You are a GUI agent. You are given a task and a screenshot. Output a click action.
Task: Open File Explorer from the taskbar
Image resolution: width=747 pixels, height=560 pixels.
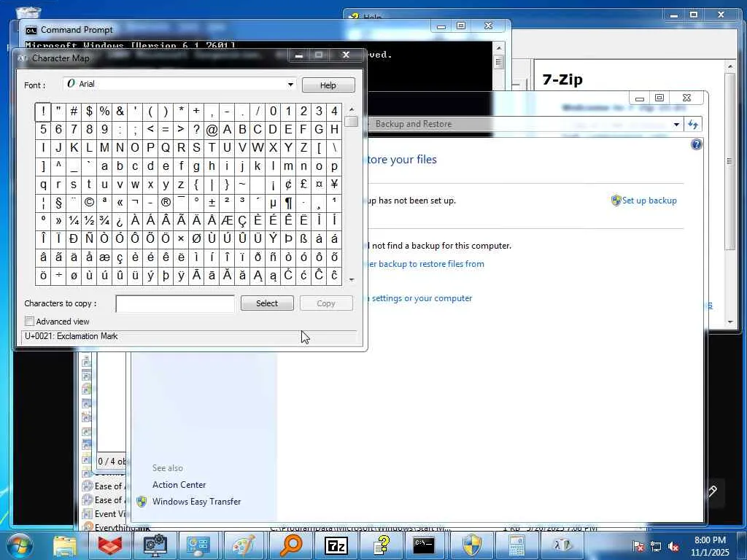click(x=65, y=545)
